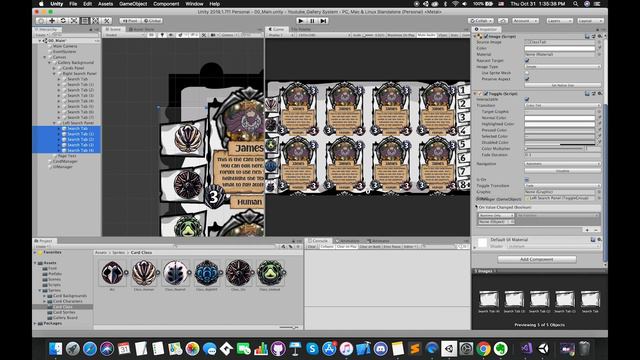Open the Collab dropdown

point(481,20)
